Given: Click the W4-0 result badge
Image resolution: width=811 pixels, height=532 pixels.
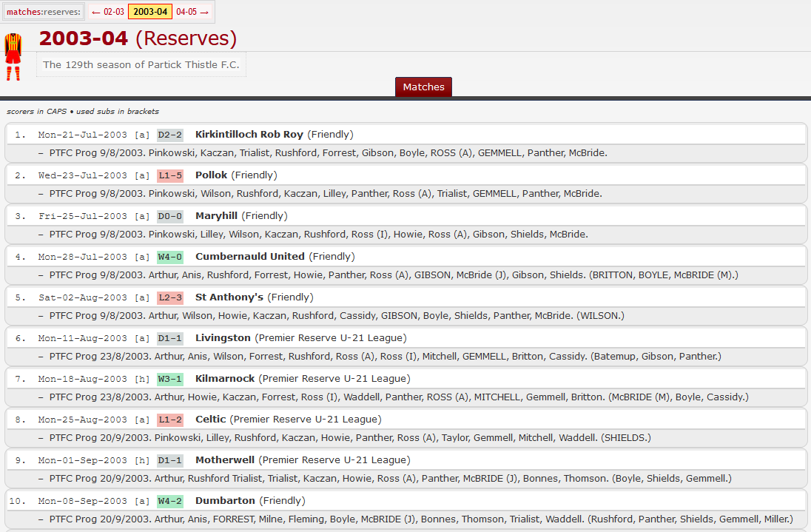Looking at the screenshot, I should click(170, 257).
